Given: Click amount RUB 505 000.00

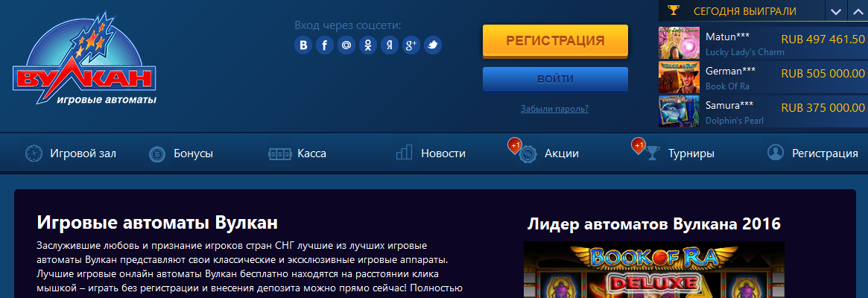Looking at the screenshot, I should pos(823,73).
